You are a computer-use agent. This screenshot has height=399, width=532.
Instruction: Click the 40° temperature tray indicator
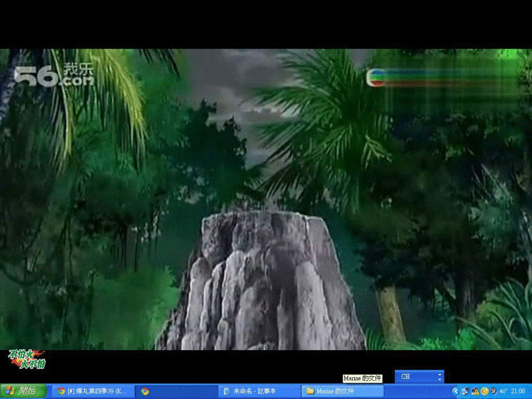[503, 391]
